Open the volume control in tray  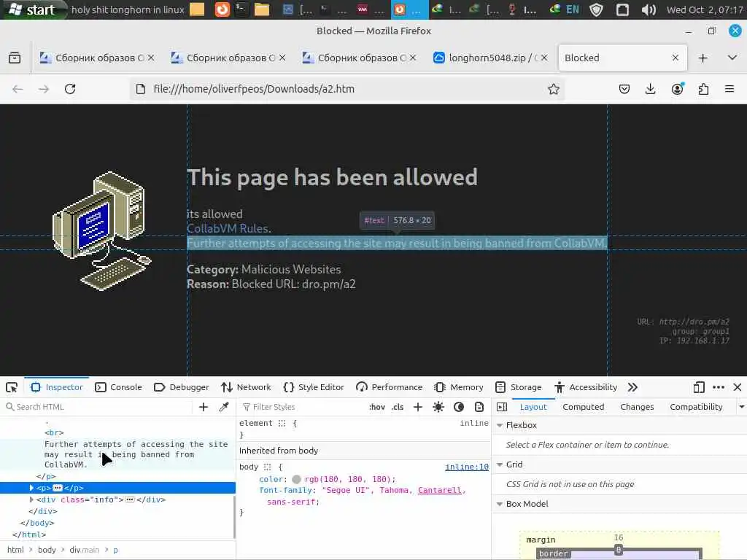(x=648, y=9)
